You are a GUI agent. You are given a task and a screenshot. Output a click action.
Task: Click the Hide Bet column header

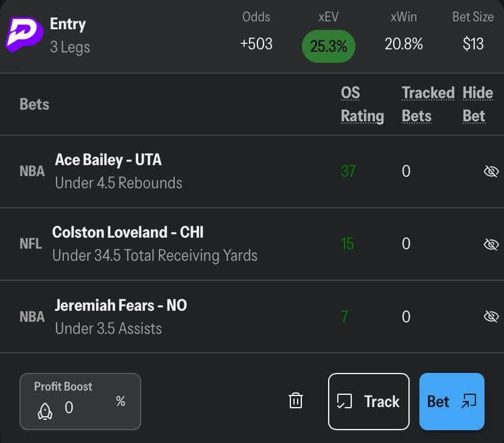pos(477,104)
